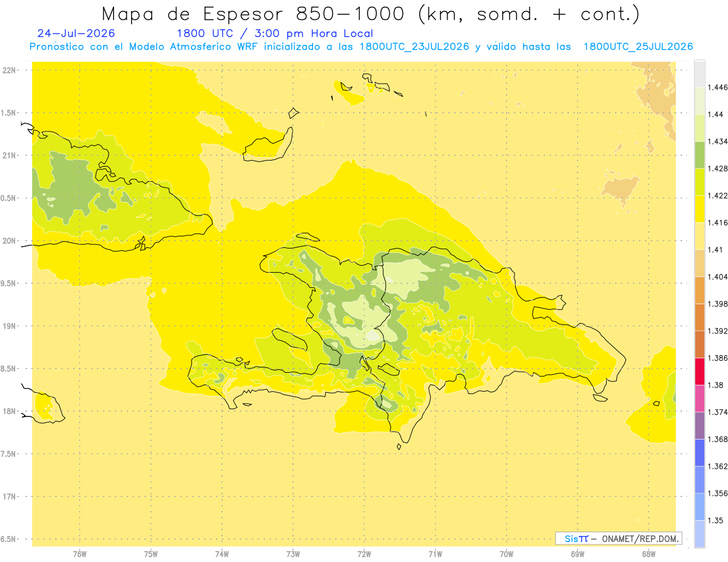Pick the orange band between 1.398 and 1.404

699,290
